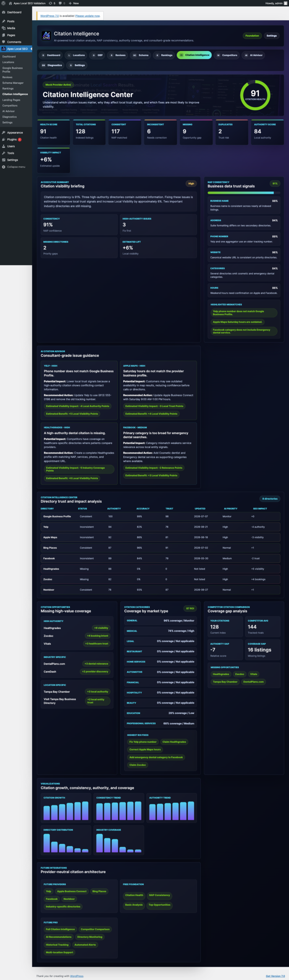Click the top Dashboard gauge icon in the WordPress sidebar
Viewport: 289px width, 980px height.
tap(3, 12)
